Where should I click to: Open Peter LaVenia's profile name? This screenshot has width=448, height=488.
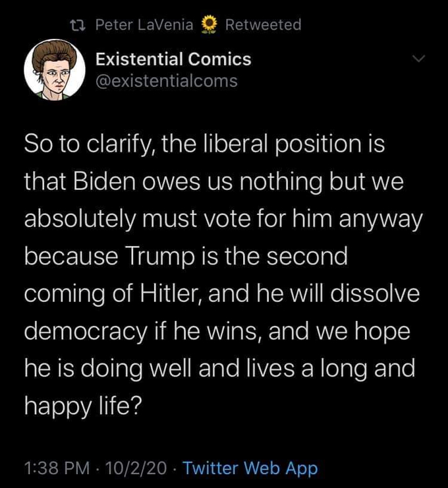tap(144, 25)
